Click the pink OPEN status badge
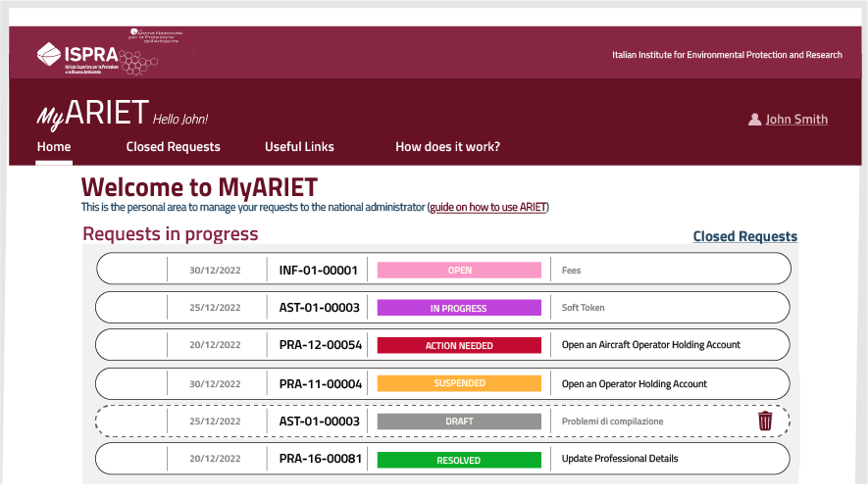The height and width of the screenshot is (497, 868). pos(459,271)
